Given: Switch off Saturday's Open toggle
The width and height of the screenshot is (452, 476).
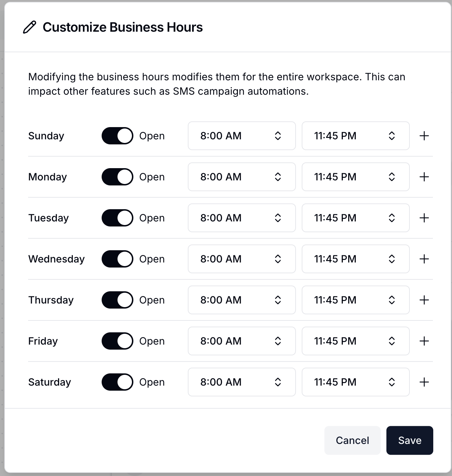Looking at the screenshot, I should click(117, 382).
